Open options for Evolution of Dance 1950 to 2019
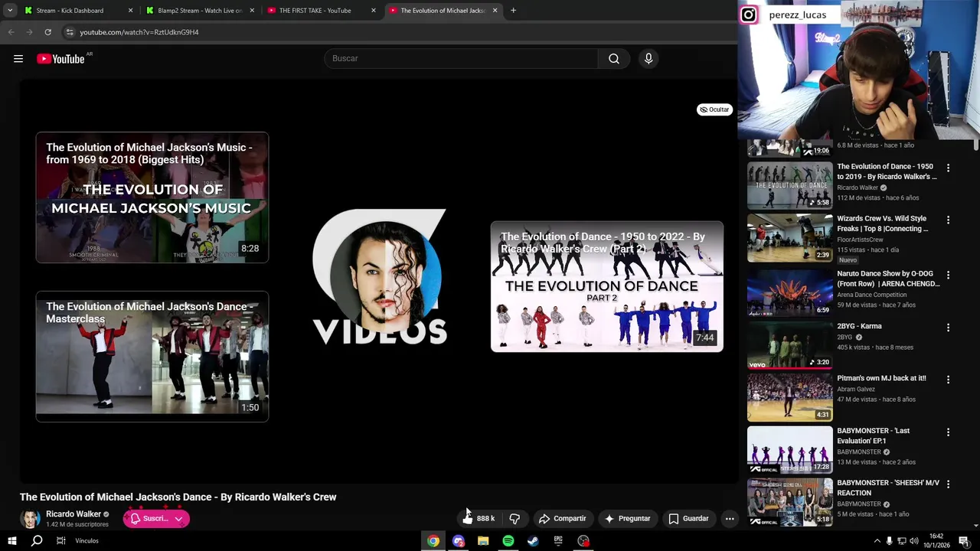980x551 pixels. 948,168
